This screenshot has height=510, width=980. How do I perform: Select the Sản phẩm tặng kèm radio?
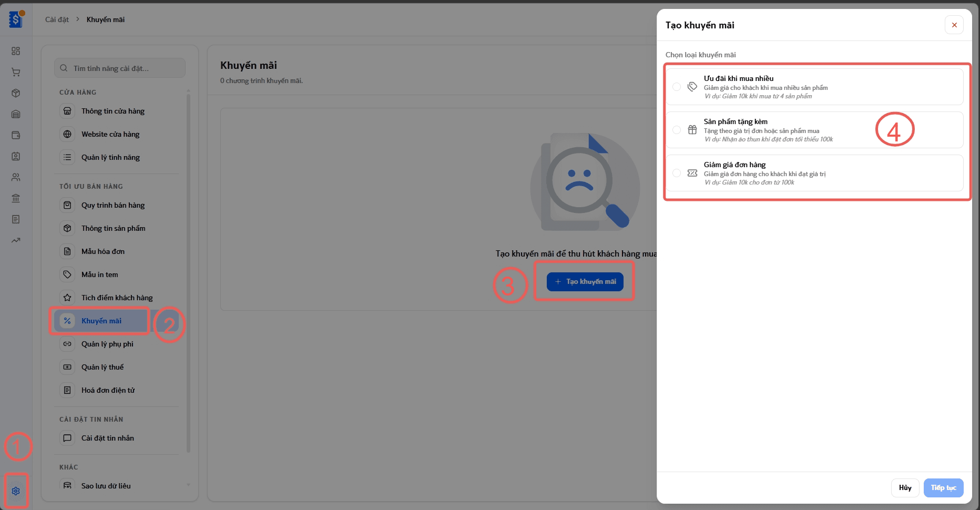[x=677, y=130]
